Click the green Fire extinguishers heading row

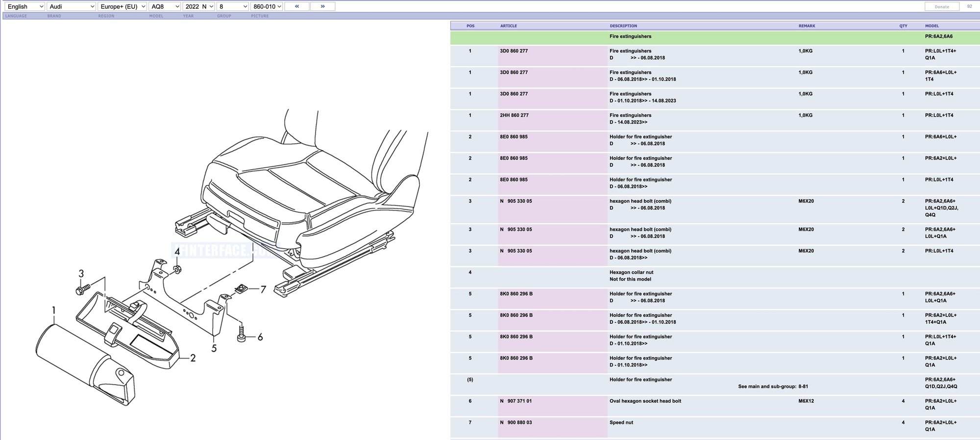pos(630,37)
